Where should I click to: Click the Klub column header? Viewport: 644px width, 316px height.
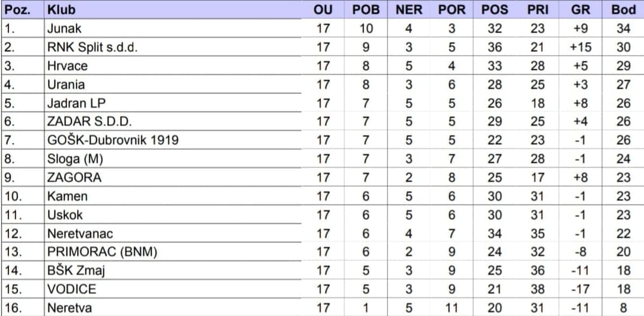(61, 10)
